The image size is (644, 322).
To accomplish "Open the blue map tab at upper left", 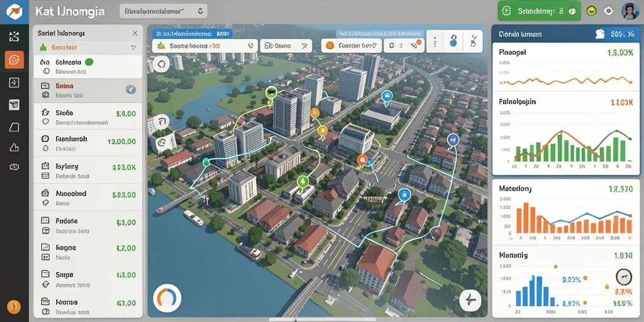I will (192, 34).
